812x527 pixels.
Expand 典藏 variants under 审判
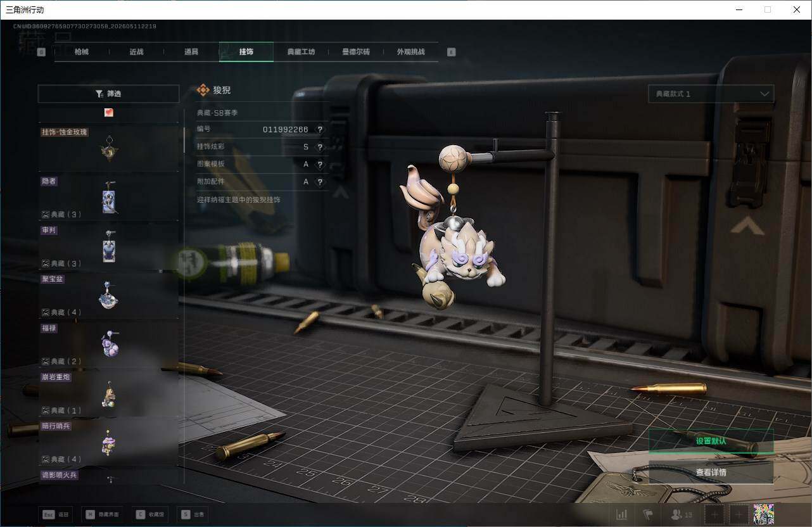click(x=61, y=263)
